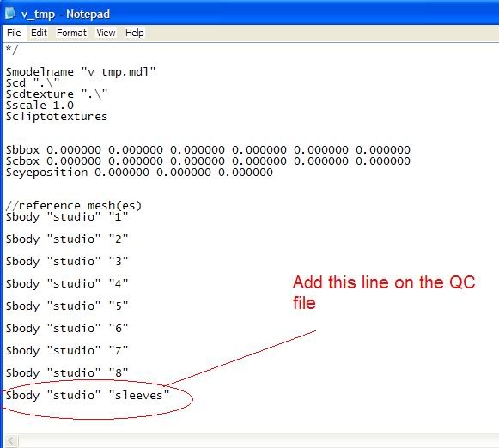The width and height of the screenshot is (499, 448).
Task: Place cursor in the $cdtexture line
Action: pos(57,94)
